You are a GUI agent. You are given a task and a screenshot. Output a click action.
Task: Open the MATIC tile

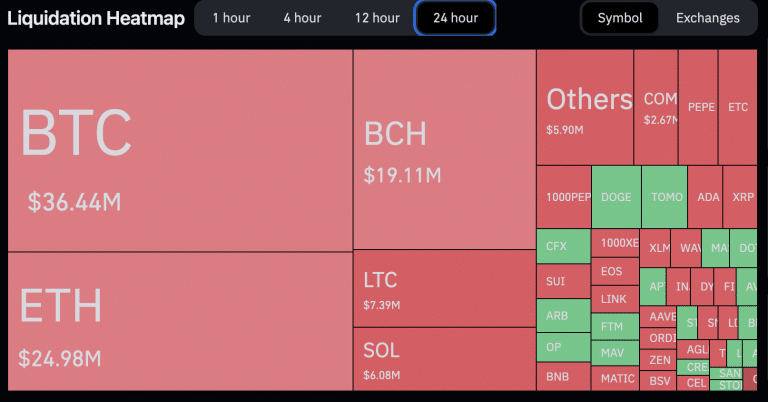point(617,378)
